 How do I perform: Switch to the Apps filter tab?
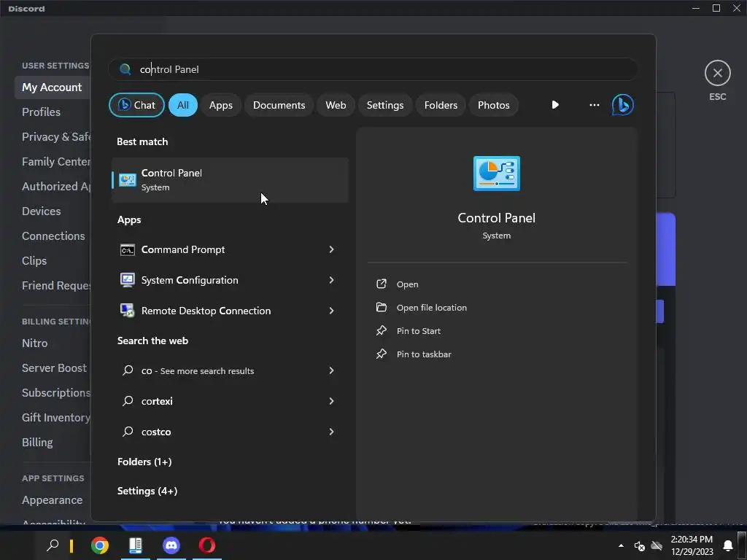tap(220, 105)
